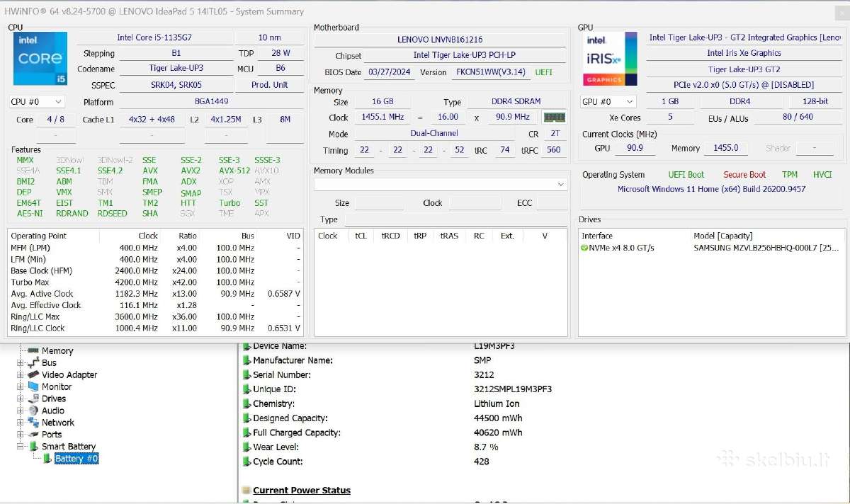Click the Network icon in the tree

pyautogui.click(x=33, y=423)
